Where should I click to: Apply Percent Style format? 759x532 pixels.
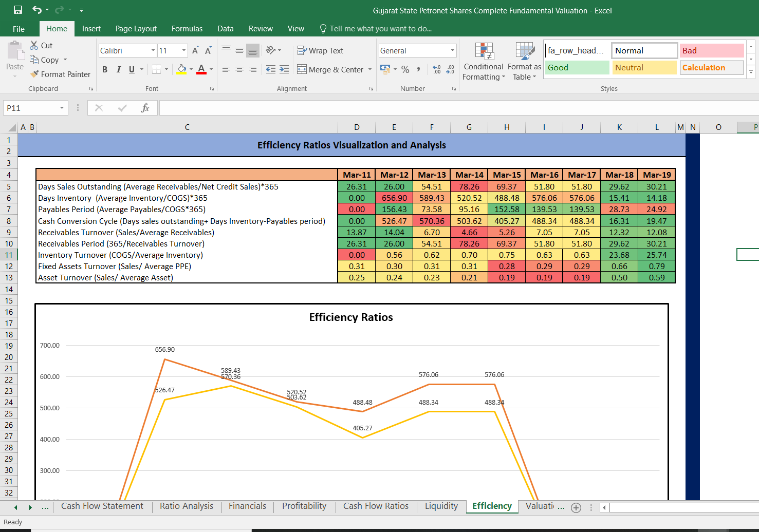click(405, 69)
